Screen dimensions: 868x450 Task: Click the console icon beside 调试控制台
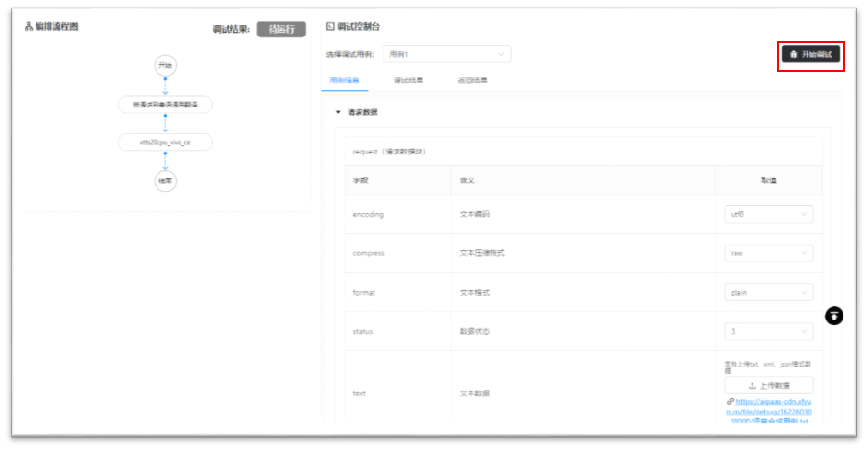[x=330, y=26]
